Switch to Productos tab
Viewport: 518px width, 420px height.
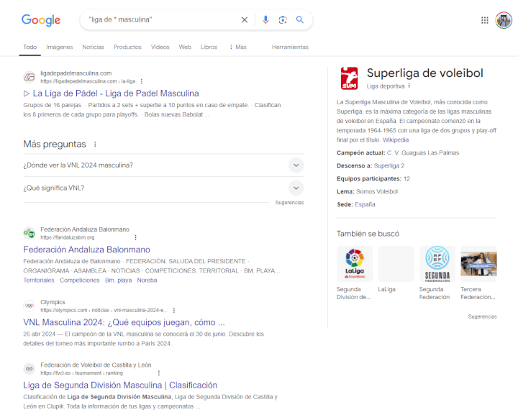127,47
